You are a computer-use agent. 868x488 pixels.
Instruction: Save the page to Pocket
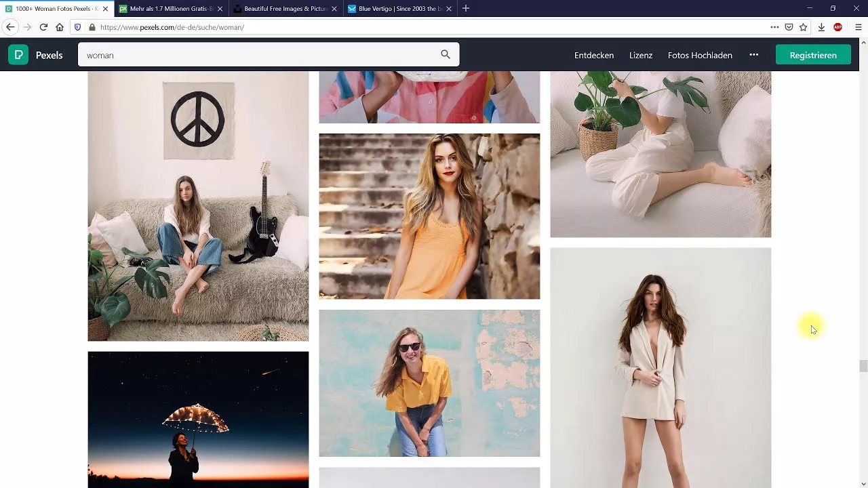point(789,27)
